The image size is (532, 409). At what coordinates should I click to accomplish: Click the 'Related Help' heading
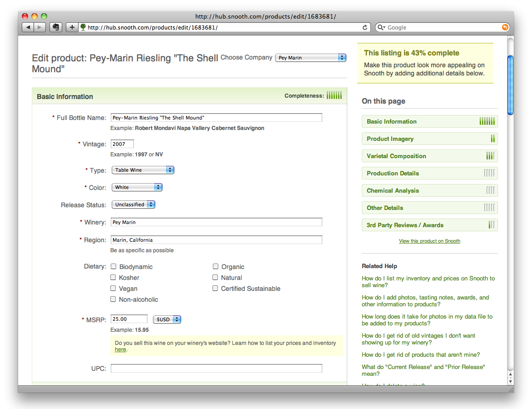point(379,266)
